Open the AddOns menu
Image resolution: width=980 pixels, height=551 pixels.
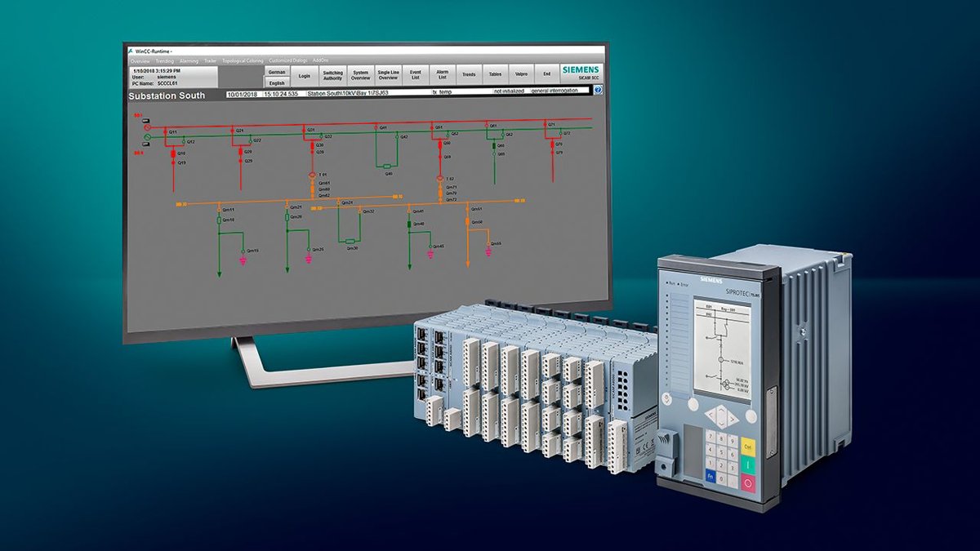[x=320, y=60]
